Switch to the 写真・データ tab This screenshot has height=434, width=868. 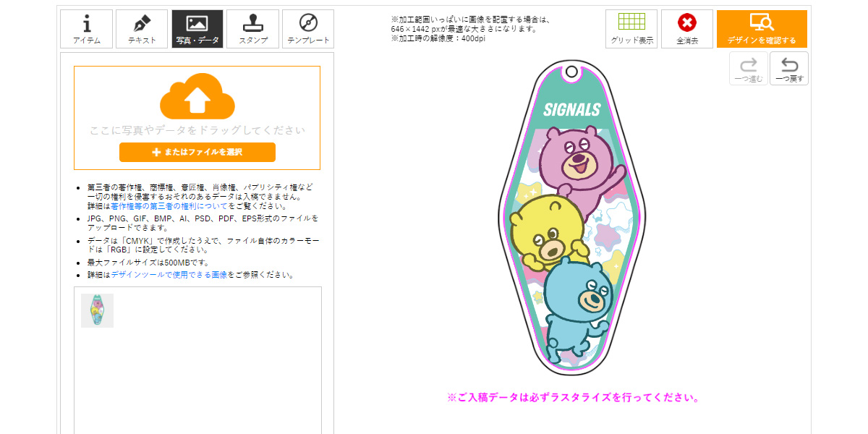pyautogui.click(x=198, y=27)
